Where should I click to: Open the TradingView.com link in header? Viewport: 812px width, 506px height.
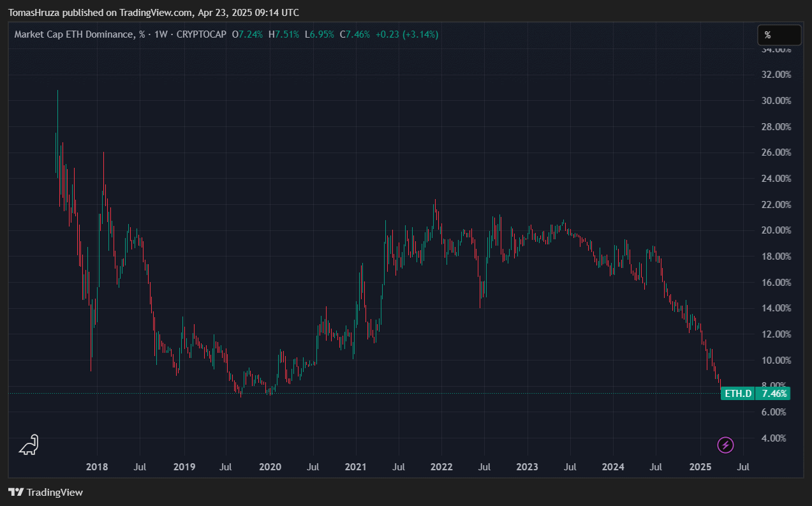pos(156,13)
